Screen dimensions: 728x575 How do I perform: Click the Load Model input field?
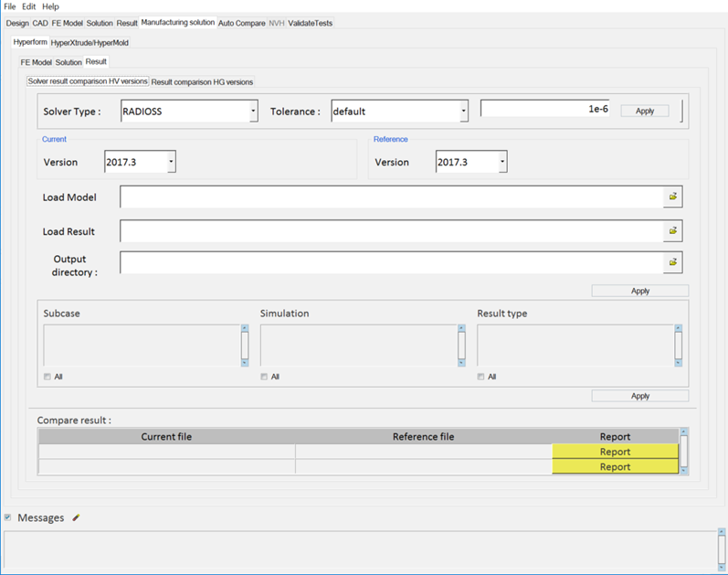coord(391,197)
